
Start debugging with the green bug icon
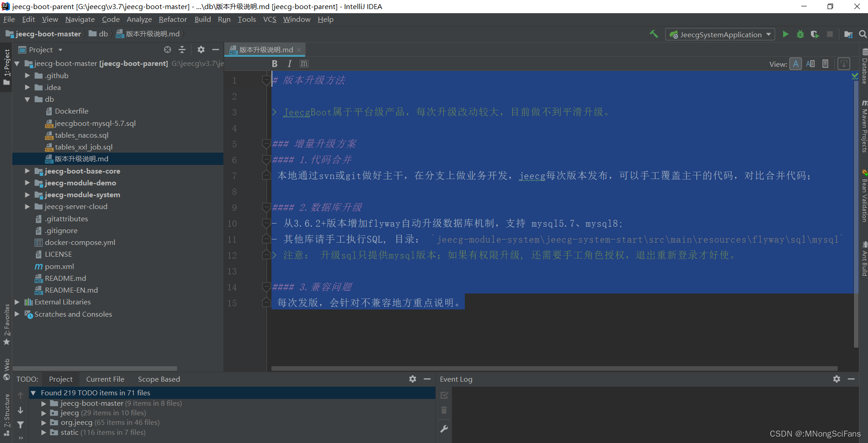800,35
